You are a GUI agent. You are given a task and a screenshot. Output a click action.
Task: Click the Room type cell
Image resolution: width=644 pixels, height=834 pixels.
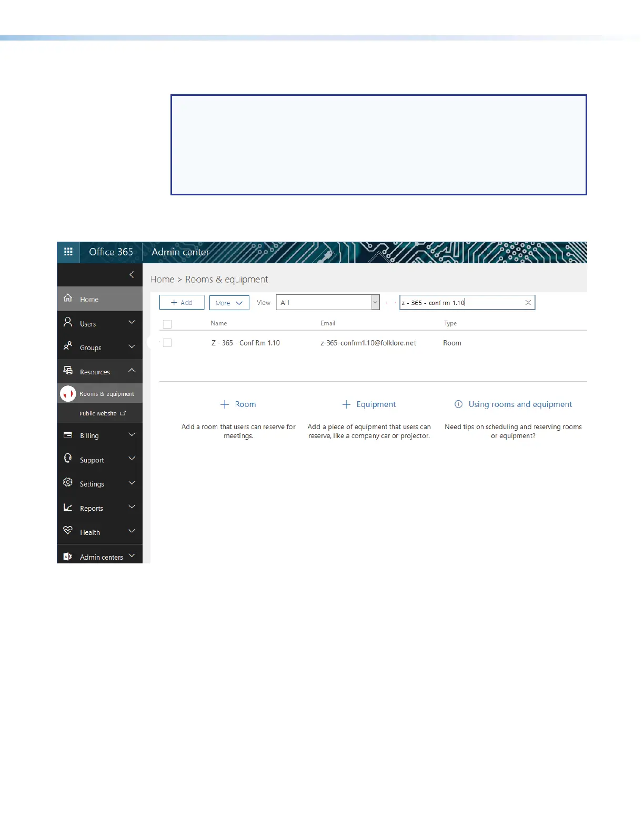[x=452, y=343]
